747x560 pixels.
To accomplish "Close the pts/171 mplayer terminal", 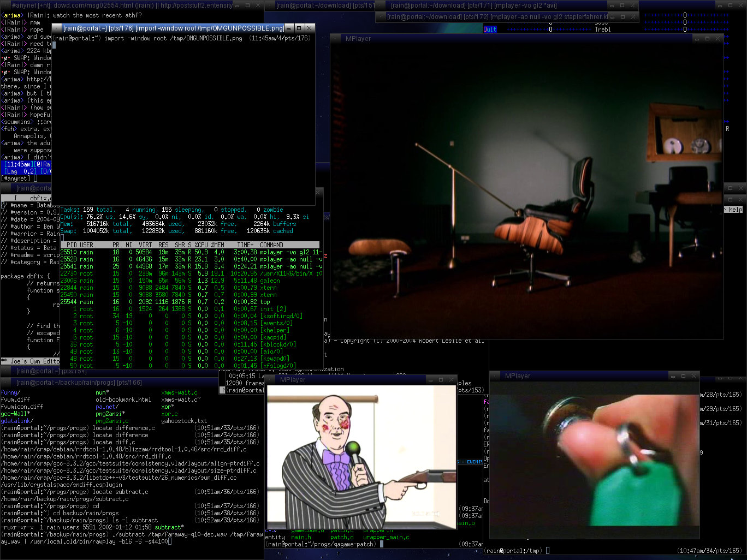I will pos(632,5).
